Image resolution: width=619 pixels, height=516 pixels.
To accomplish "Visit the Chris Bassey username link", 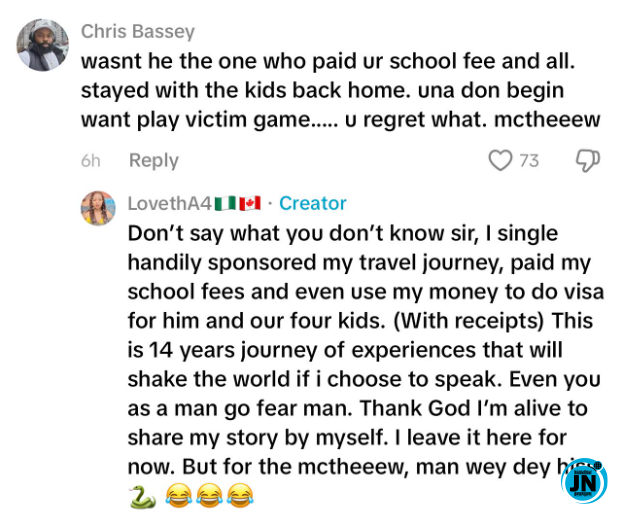I will [x=137, y=32].
